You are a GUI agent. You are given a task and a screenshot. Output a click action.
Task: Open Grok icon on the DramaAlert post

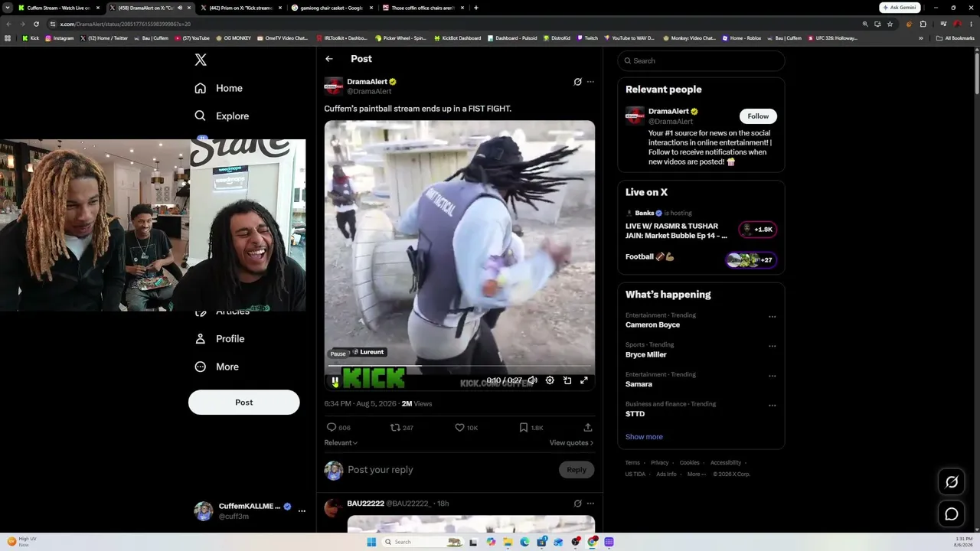click(577, 82)
